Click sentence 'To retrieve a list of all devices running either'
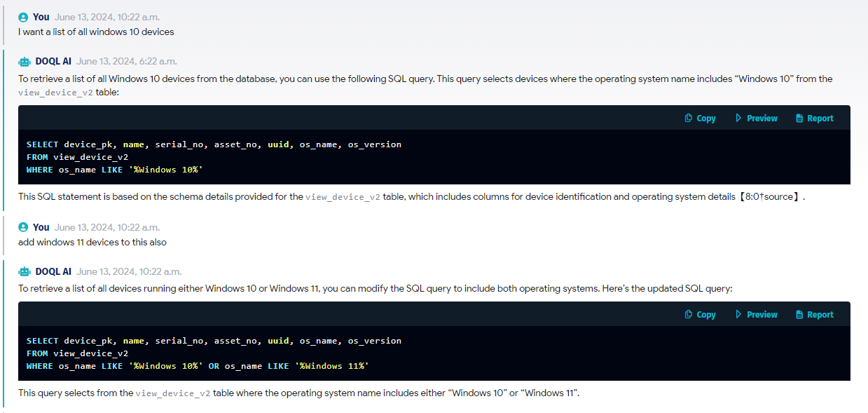 point(375,289)
